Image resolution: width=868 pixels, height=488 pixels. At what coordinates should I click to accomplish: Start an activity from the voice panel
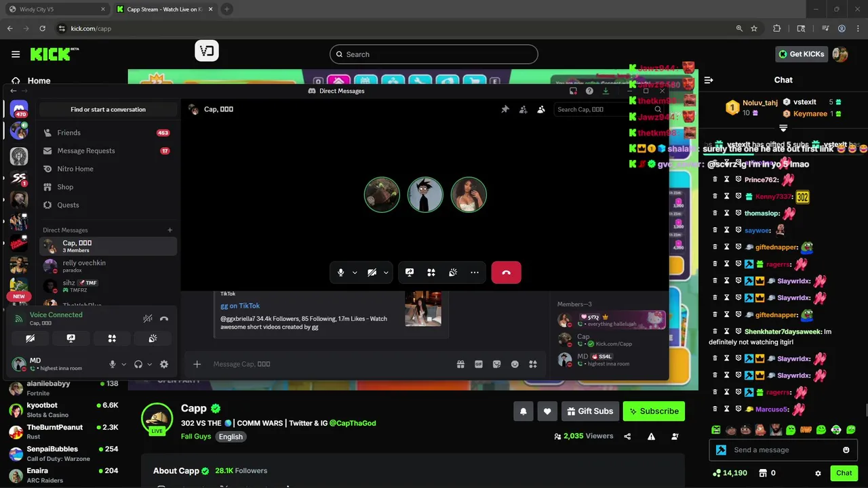point(112,338)
